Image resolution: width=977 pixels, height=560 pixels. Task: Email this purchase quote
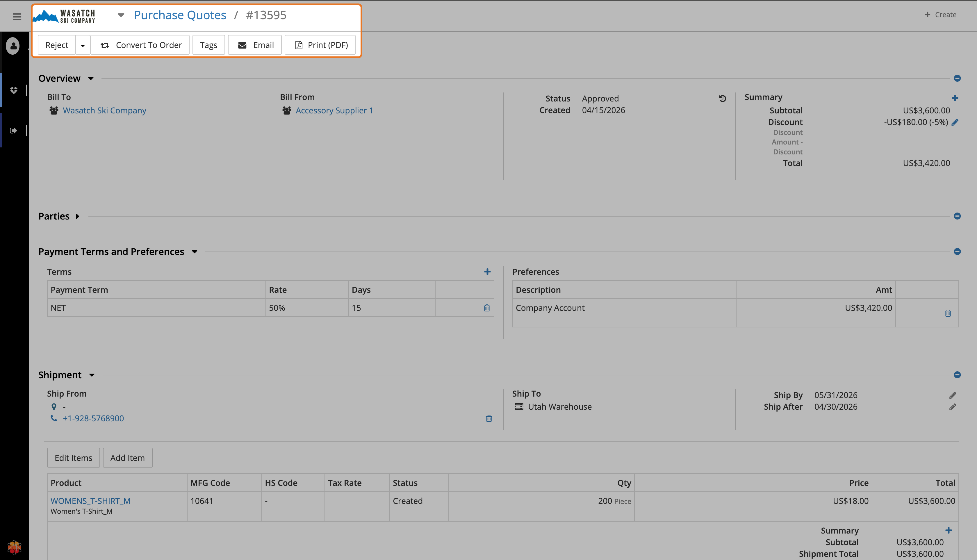255,45
